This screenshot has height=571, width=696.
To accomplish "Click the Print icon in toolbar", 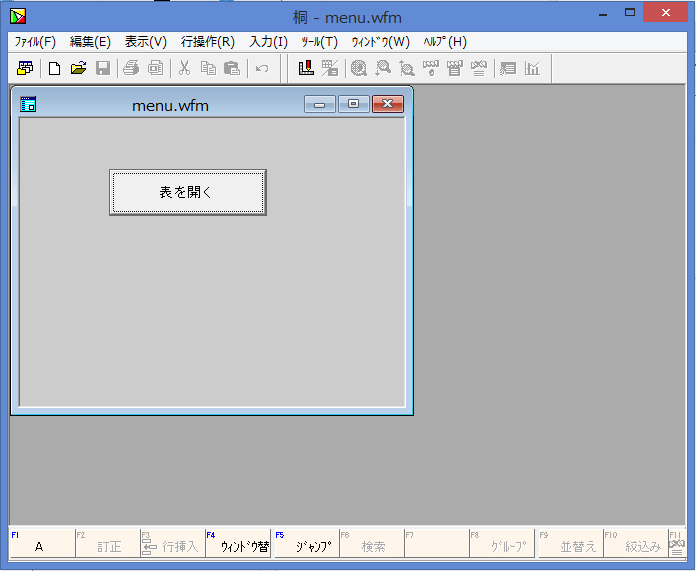I will (x=131, y=68).
